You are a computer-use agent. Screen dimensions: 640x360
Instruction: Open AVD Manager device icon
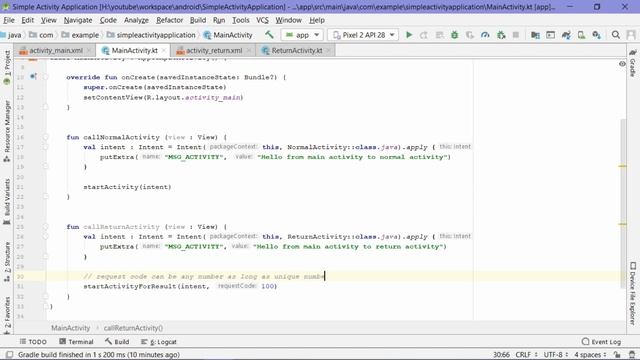click(581, 35)
